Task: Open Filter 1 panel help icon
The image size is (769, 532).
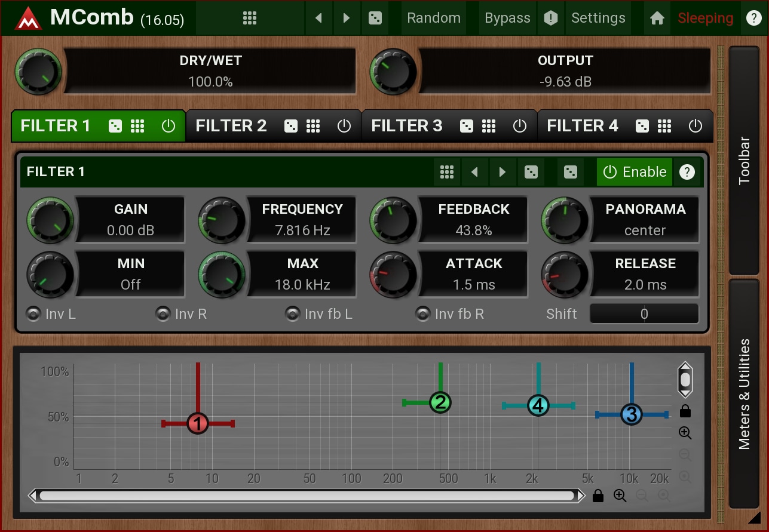Action: pos(687,172)
